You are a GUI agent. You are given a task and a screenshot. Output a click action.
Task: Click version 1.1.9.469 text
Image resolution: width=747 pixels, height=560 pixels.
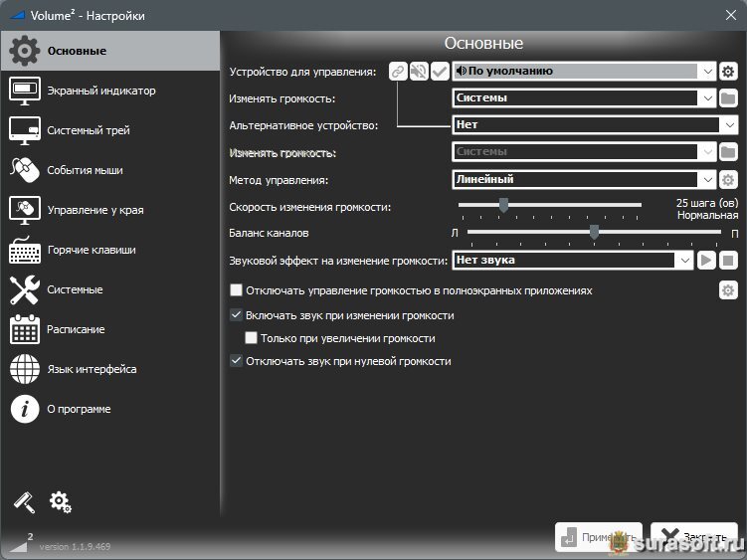click(75, 547)
